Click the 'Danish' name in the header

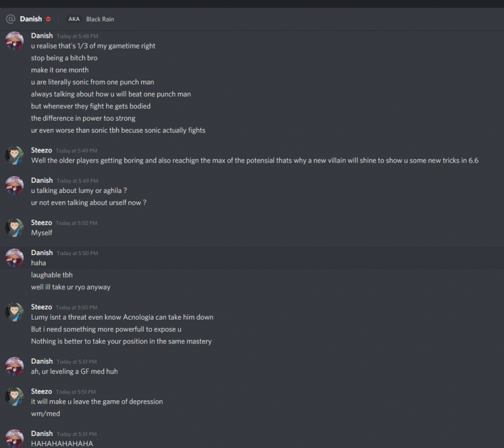coord(30,19)
